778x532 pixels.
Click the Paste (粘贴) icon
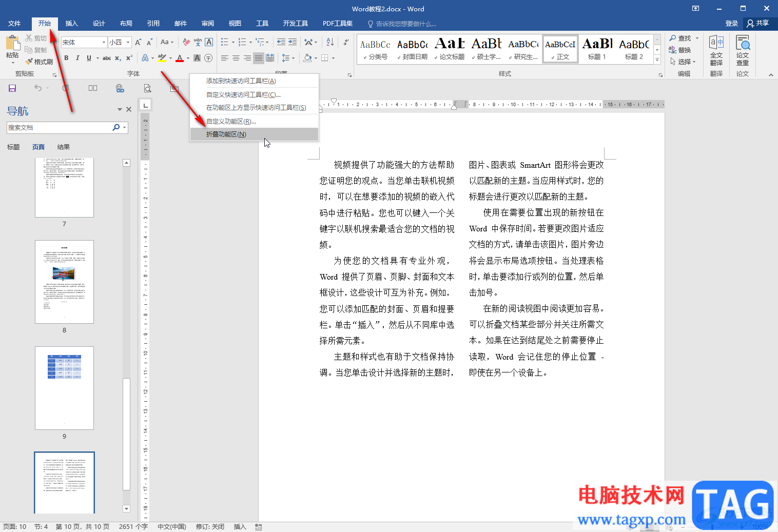[x=12, y=43]
